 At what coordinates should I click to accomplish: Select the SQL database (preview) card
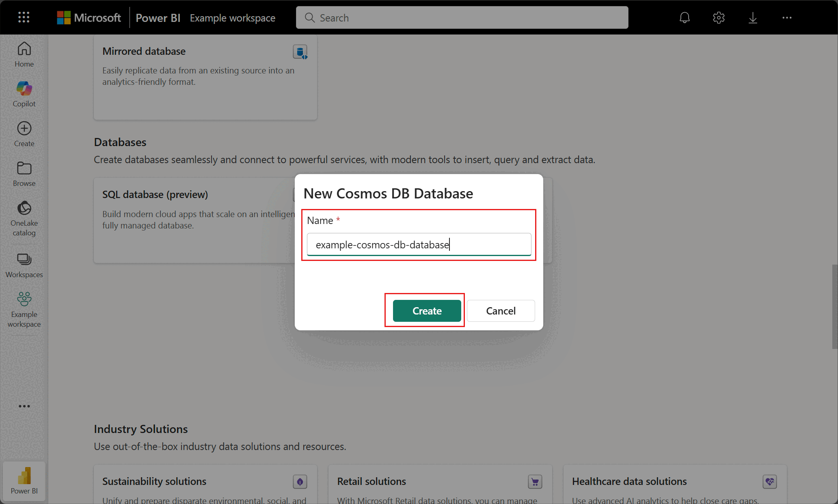(x=194, y=220)
